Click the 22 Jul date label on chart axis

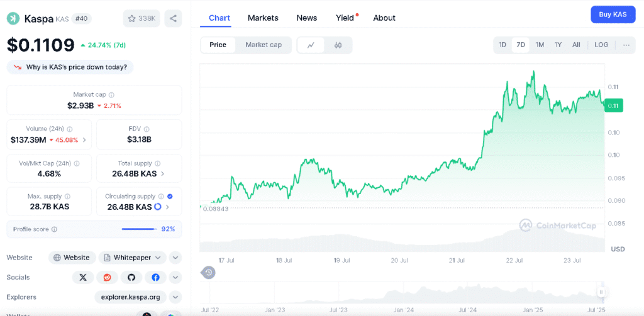pos(514,261)
